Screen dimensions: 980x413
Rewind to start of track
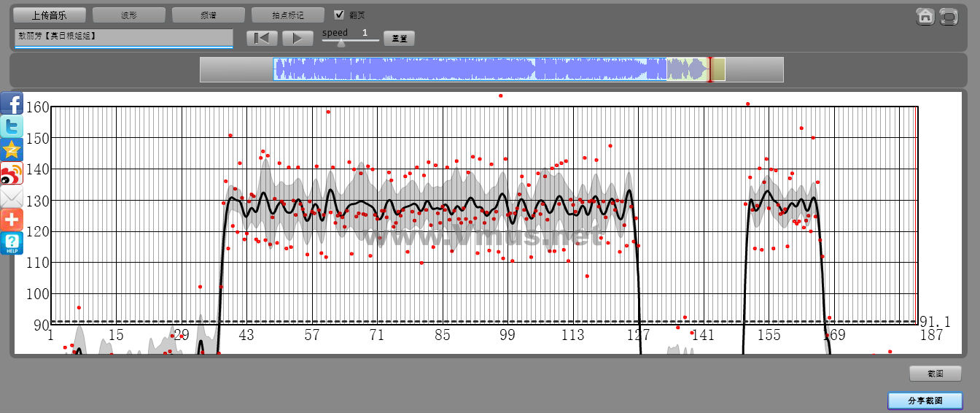[262, 39]
